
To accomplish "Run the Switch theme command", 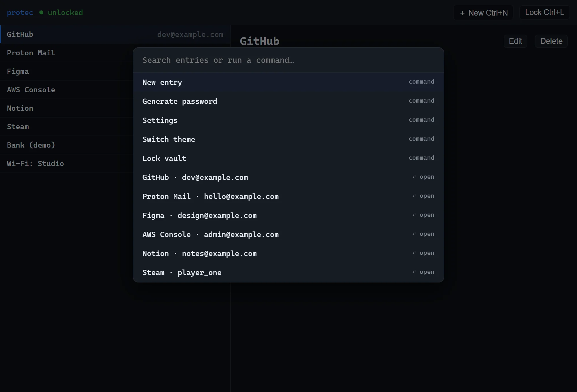I will pos(288,139).
